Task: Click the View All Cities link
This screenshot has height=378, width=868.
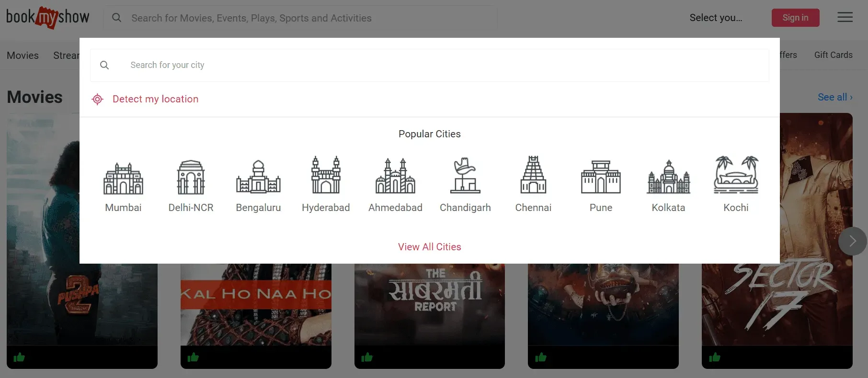Action: 429,247
